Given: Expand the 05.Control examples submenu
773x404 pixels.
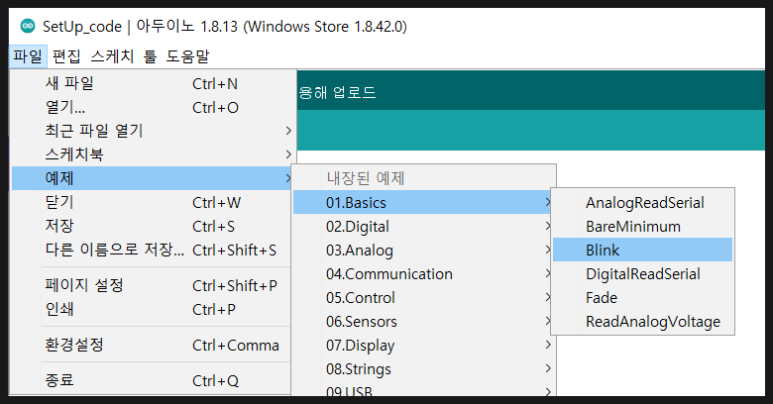Looking at the screenshot, I should point(422,297).
